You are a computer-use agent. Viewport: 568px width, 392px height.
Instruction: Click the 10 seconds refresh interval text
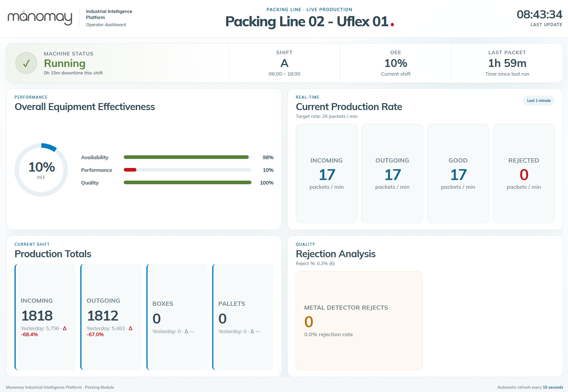point(553,387)
